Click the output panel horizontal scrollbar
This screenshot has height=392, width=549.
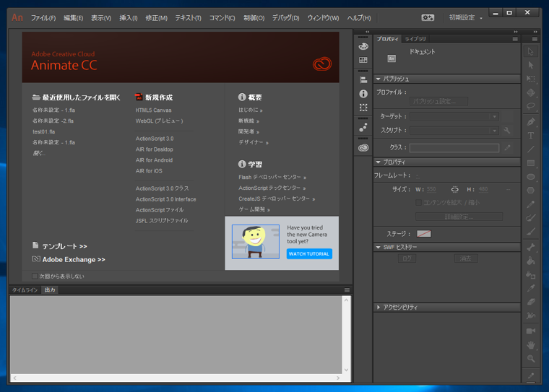coord(176,378)
